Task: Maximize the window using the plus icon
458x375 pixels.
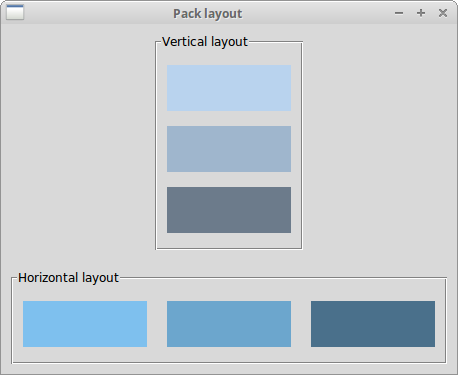Action: click(x=421, y=13)
